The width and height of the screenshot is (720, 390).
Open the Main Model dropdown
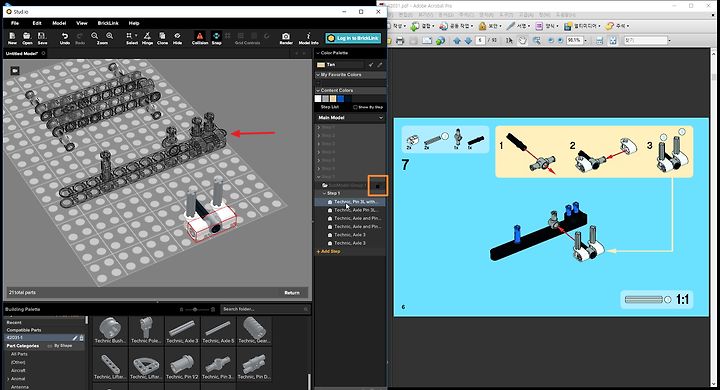point(350,118)
